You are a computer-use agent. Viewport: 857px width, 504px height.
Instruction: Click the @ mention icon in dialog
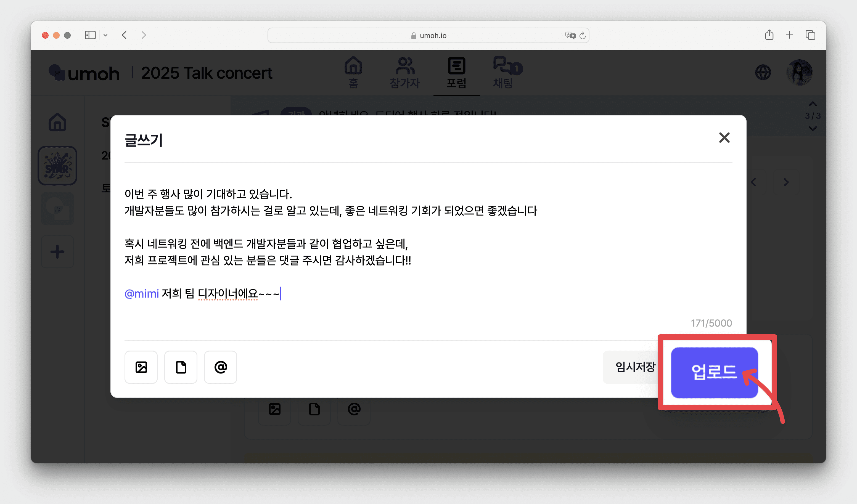point(220,367)
